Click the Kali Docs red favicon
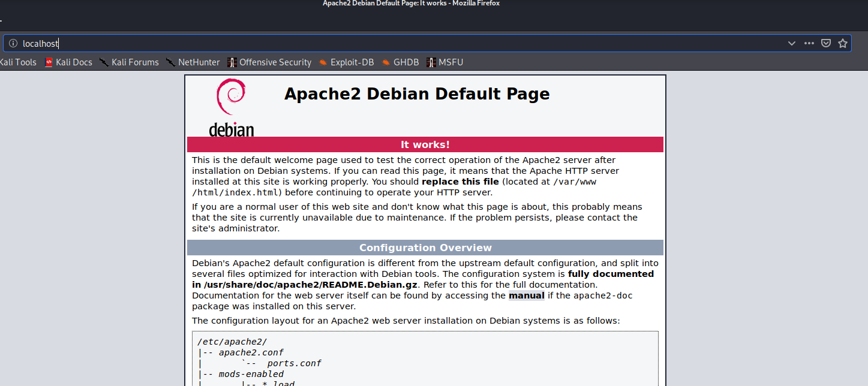 click(49, 62)
